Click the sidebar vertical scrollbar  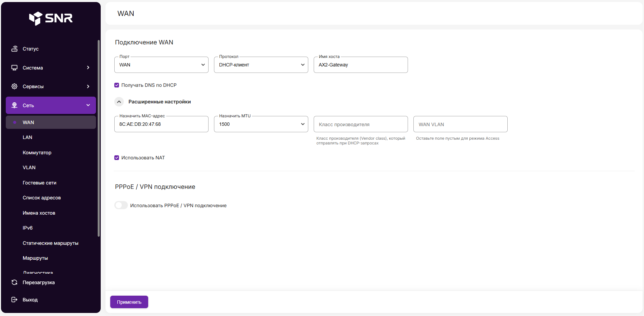pyautogui.click(x=99, y=136)
